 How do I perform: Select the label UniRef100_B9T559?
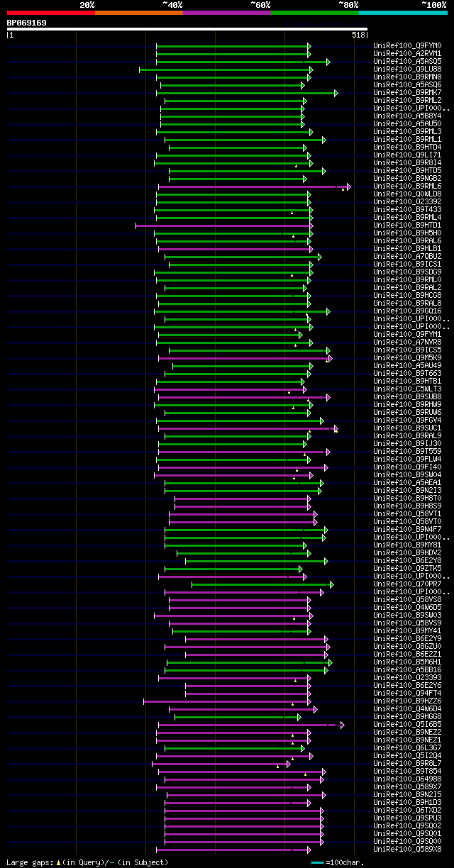407,451
